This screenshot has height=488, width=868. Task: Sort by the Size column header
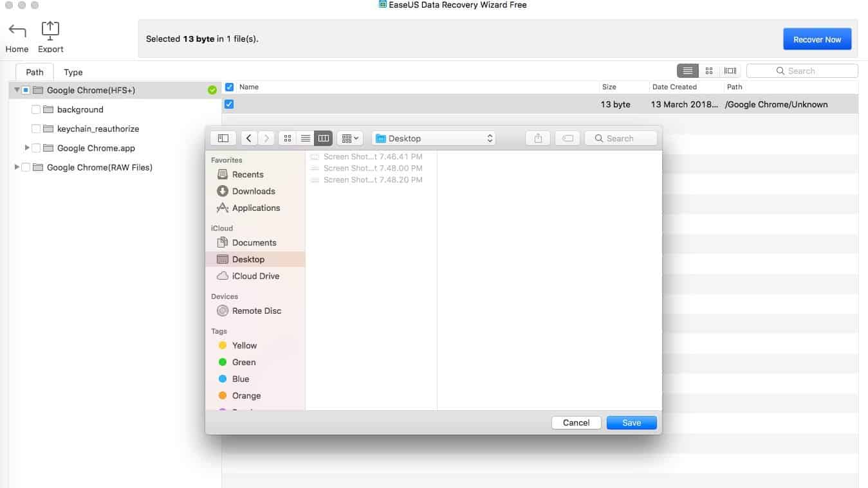tap(609, 87)
